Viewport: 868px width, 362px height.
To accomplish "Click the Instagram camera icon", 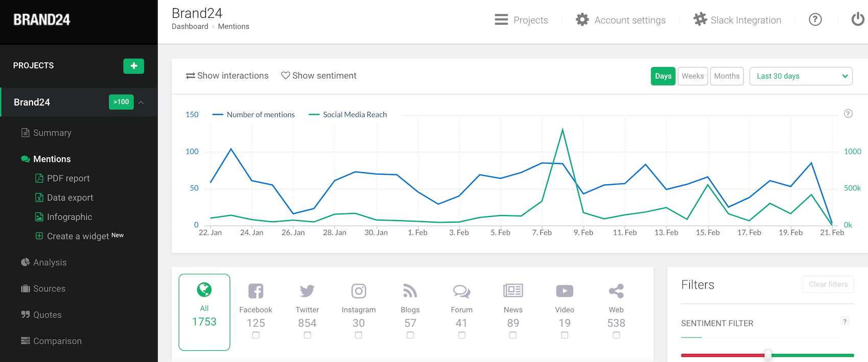I will tap(359, 291).
